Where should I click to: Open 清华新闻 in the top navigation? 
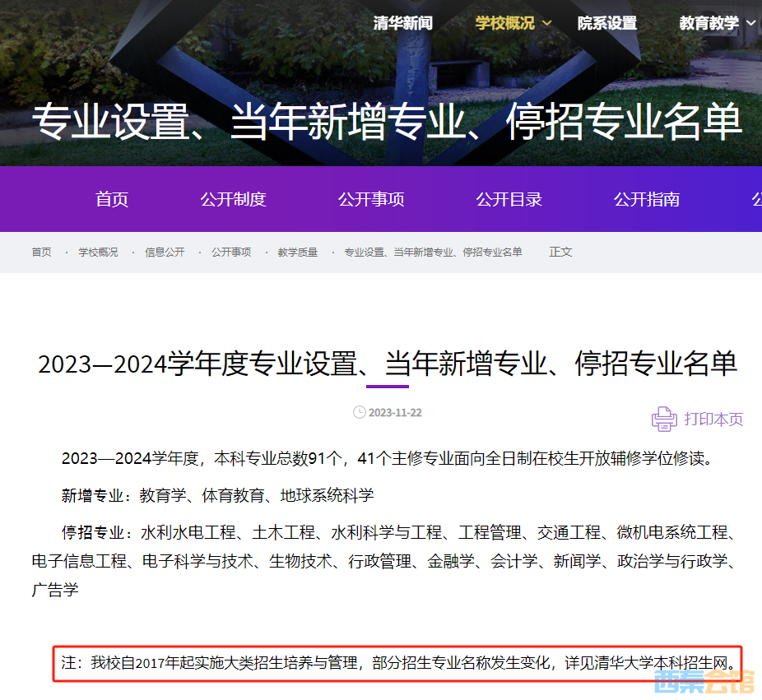point(402,23)
